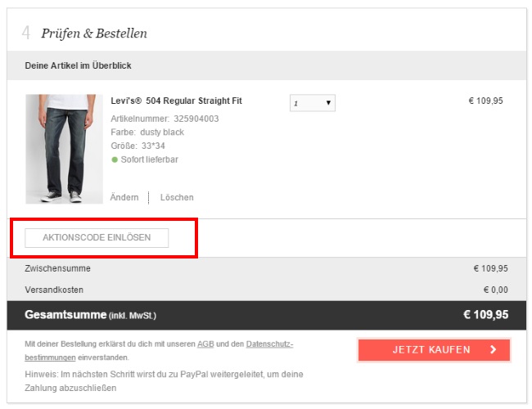Open the Datenschutzbestimmungen link
The width and height of the screenshot is (532, 409).
tap(270, 344)
